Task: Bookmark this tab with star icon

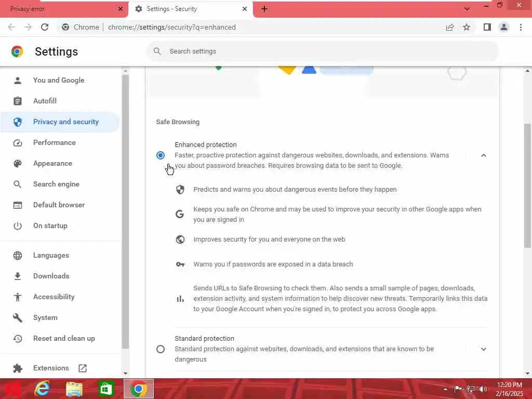Action: click(x=467, y=27)
